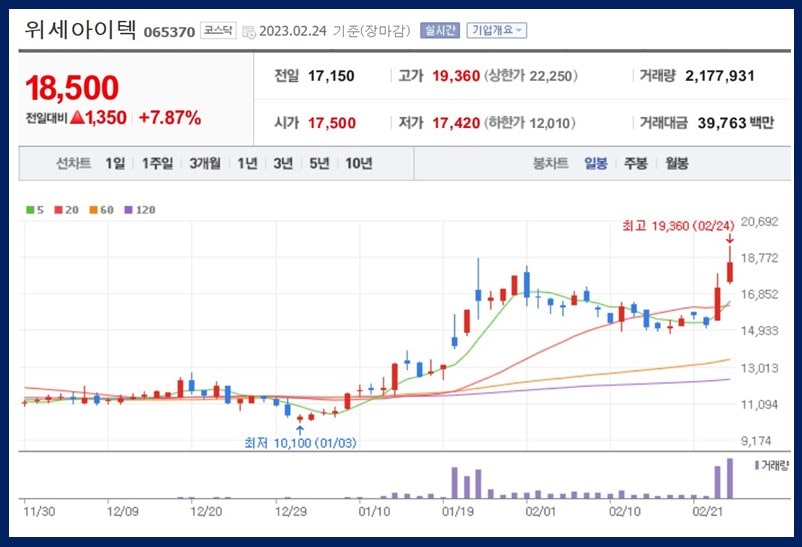This screenshot has width=802, height=547.
Task: Click the 봉차트 section label
Action: (550, 163)
